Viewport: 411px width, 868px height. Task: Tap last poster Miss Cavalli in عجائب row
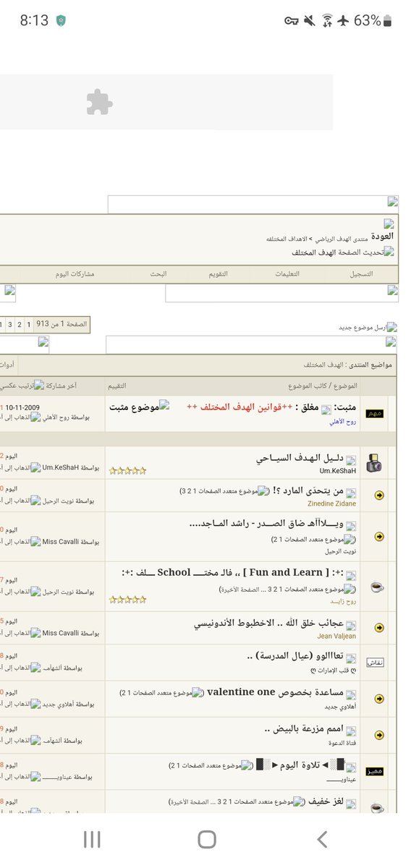(x=60, y=633)
